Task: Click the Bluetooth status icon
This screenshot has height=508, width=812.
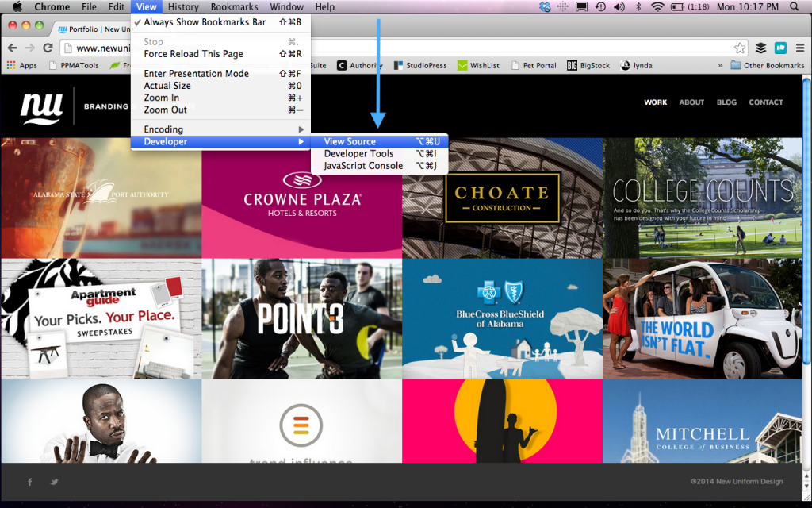Action: (638, 6)
